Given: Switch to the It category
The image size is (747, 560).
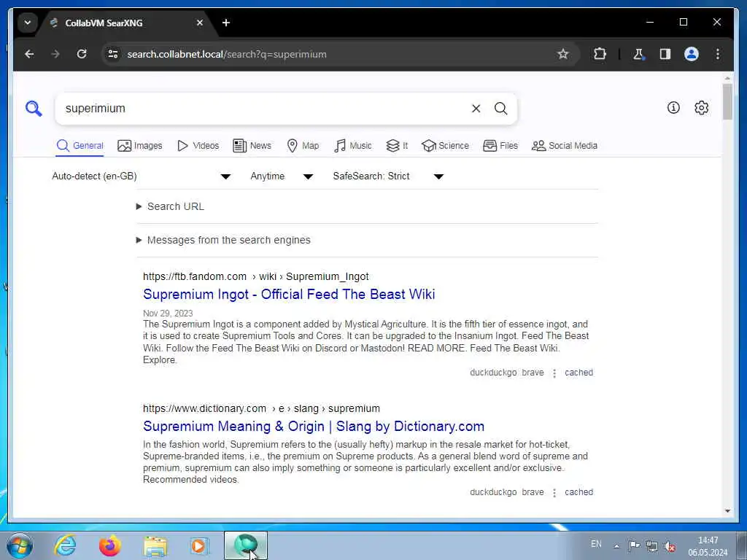Looking at the screenshot, I should tap(397, 146).
